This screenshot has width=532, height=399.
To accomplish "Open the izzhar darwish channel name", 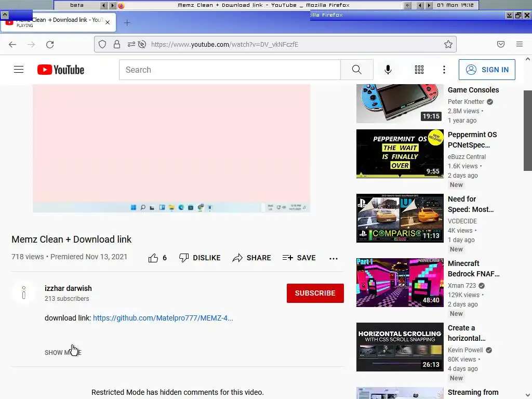I will pyautogui.click(x=68, y=288).
